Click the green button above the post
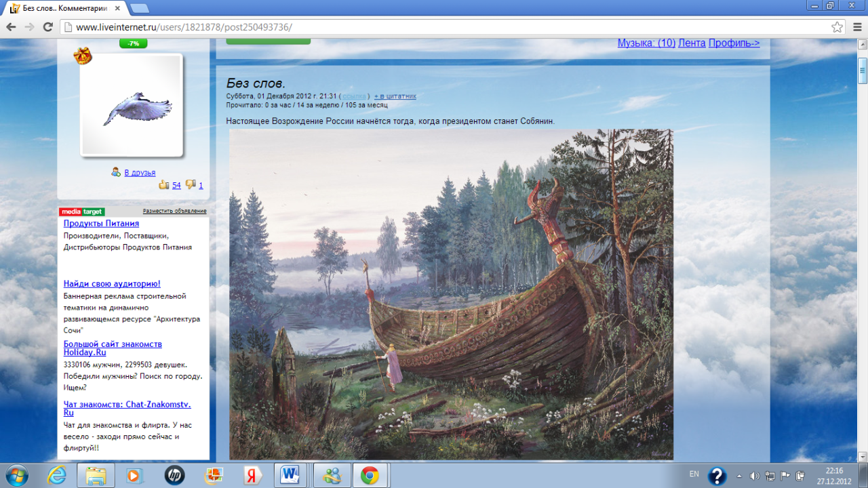Image resolution: width=868 pixels, height=488 pixels. (x=268, y=41)
